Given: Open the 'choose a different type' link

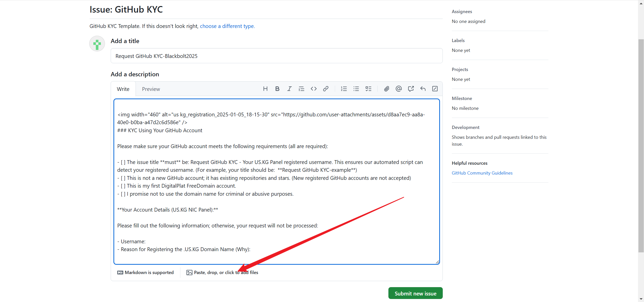Looking at the screenshot, I should (227, 26).
